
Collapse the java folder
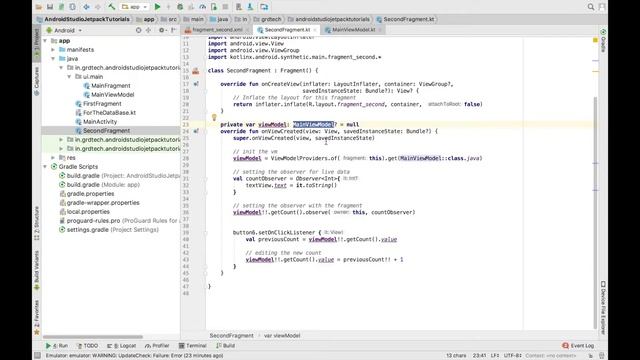pyautogui.click(x=53, y=59)
